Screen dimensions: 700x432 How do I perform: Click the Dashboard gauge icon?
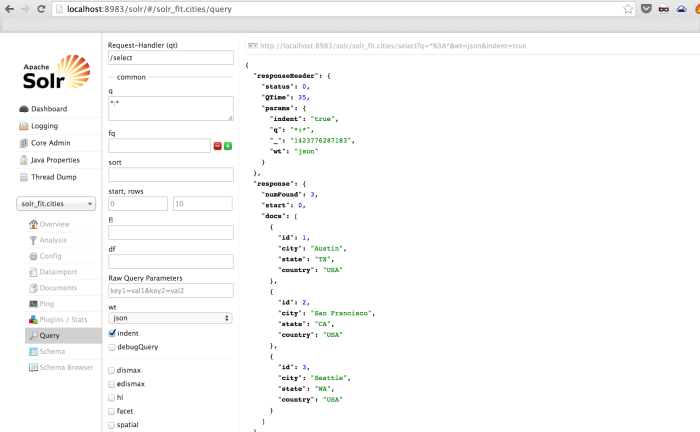[x=24, y=109]
